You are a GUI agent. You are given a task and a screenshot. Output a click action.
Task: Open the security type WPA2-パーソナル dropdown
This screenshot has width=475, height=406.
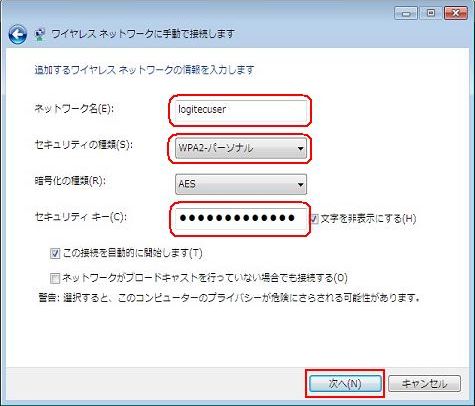[x=241, y=148]
